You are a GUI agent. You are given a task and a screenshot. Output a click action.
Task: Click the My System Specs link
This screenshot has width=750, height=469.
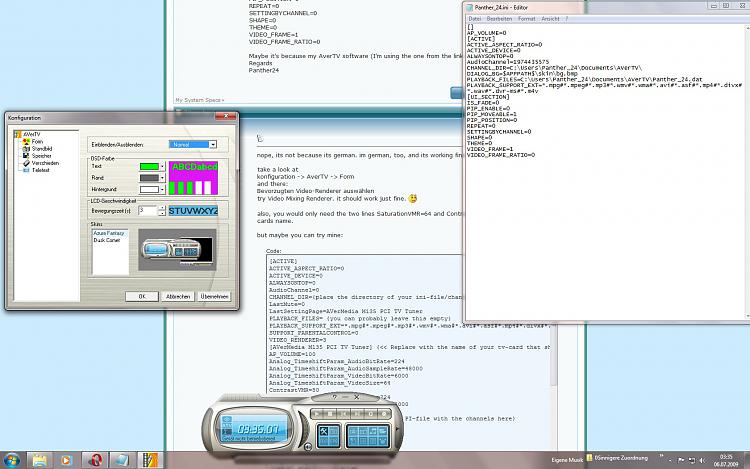(x=198, y=100)
